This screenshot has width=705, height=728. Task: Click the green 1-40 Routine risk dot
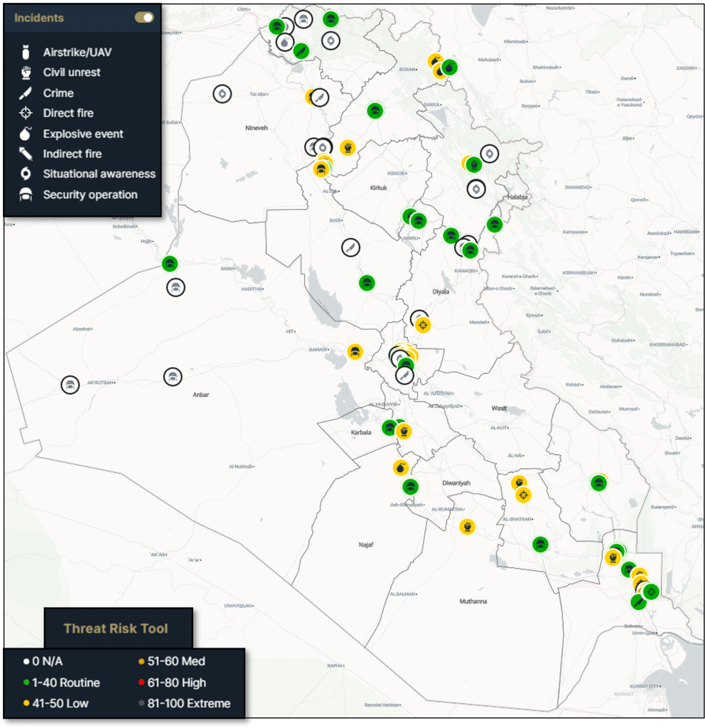pos(26,682)
